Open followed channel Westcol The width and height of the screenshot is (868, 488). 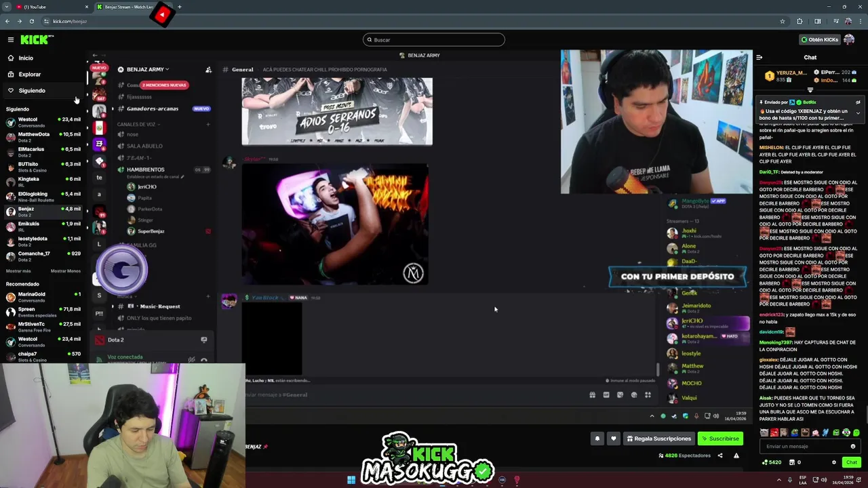click(x=42, y=122)
